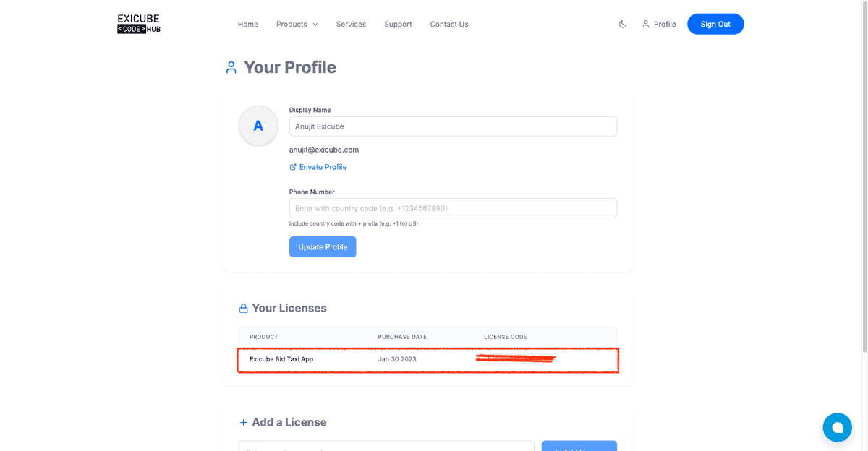
Task: Open the chat widget bubble
Action: tap(837, 427)
